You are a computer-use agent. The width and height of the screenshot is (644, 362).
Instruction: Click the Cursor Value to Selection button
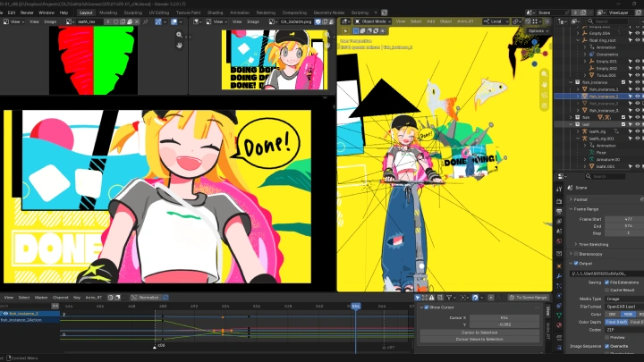(479, 339)
